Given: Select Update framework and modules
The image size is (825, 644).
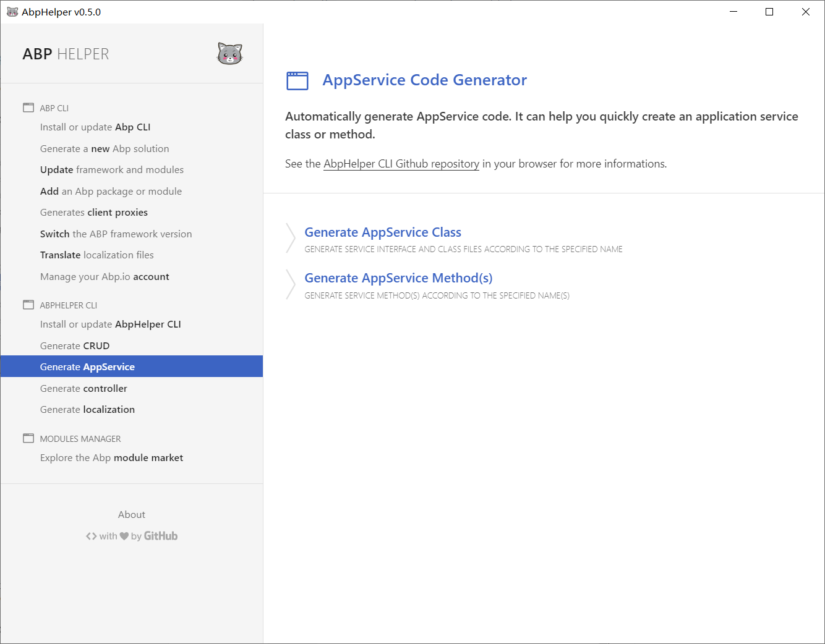Looking at the screenshot, I should [x=112, y=170].
